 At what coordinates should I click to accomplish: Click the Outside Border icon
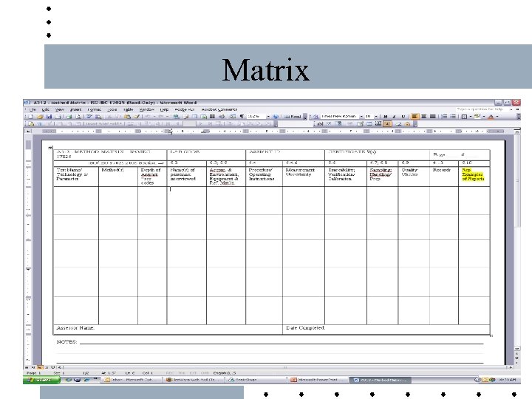(x=464, y=117)
